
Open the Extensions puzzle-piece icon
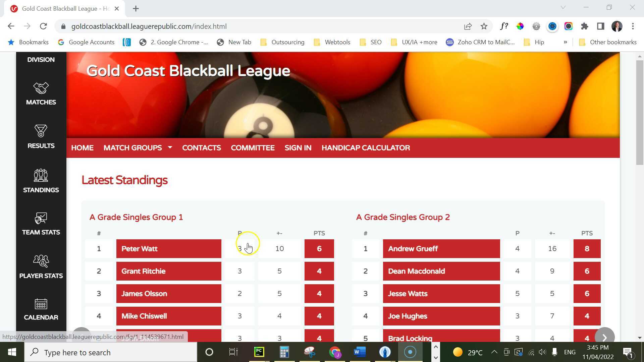tap(585, 26)
